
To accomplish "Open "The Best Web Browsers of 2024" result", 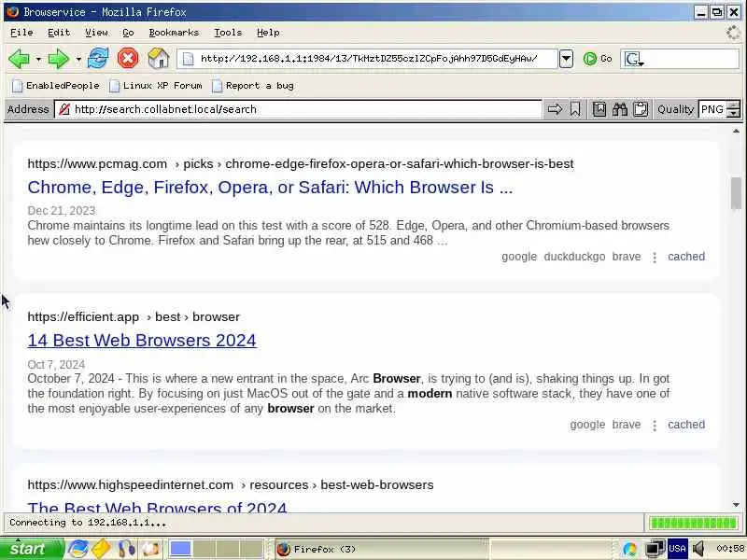I will (157, 507).
